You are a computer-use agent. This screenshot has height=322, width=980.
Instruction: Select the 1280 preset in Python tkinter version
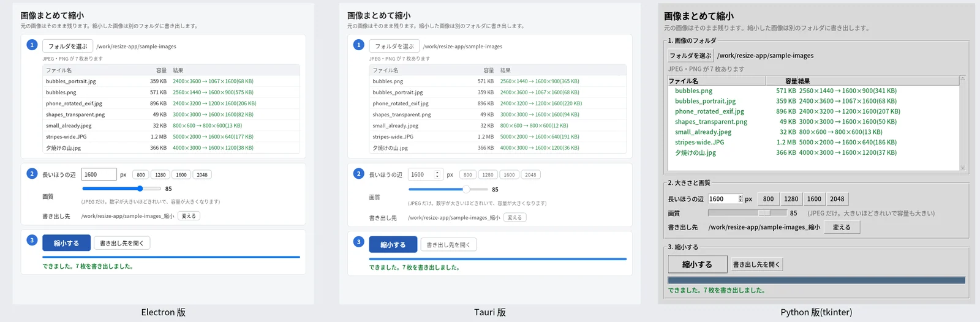[x=791, y=199]
